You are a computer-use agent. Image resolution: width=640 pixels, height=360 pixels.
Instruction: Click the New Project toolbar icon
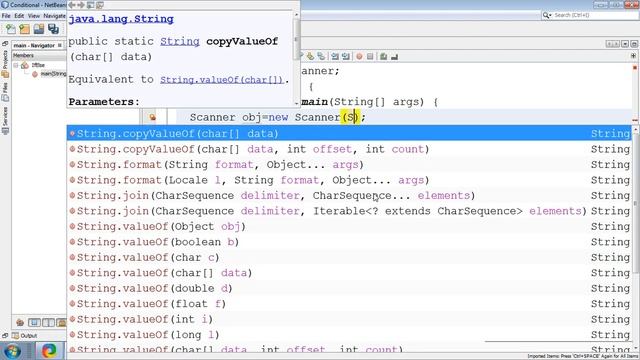point(24,29)
